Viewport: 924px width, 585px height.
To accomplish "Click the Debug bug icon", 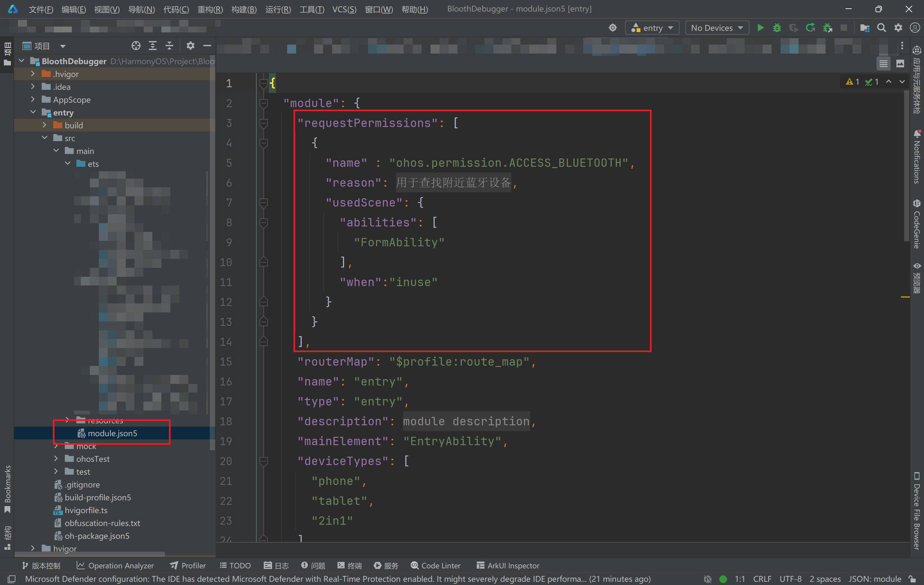I will [777, 28].
